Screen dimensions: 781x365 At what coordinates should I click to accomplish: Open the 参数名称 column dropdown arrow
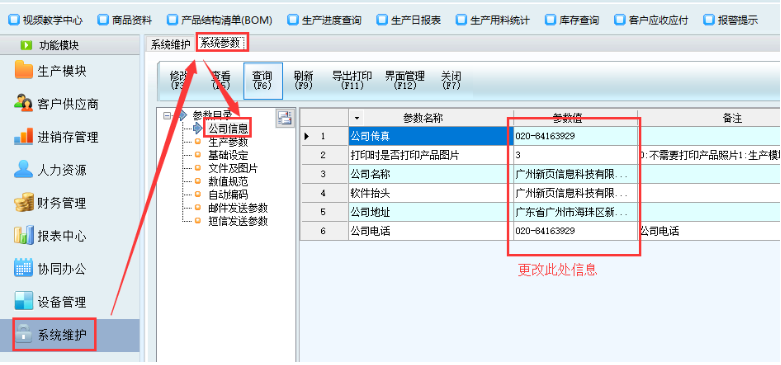pos(356,119)
